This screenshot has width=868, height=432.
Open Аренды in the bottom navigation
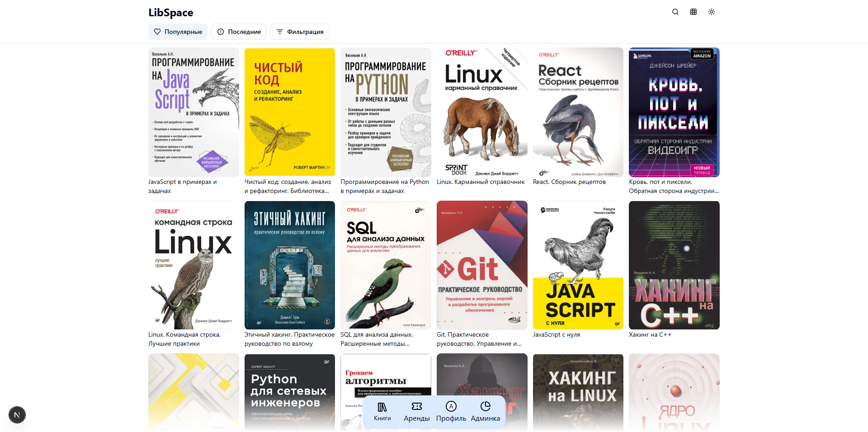pos(416,412)
